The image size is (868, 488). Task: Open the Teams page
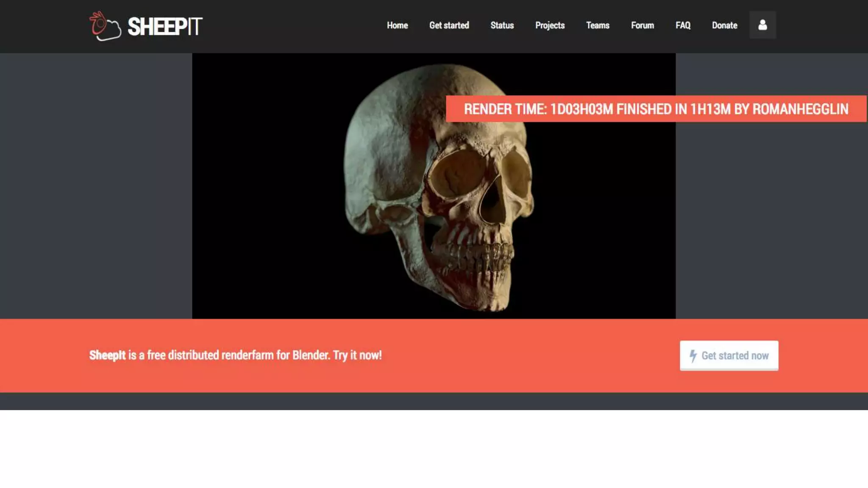click(x=598, y=25)
